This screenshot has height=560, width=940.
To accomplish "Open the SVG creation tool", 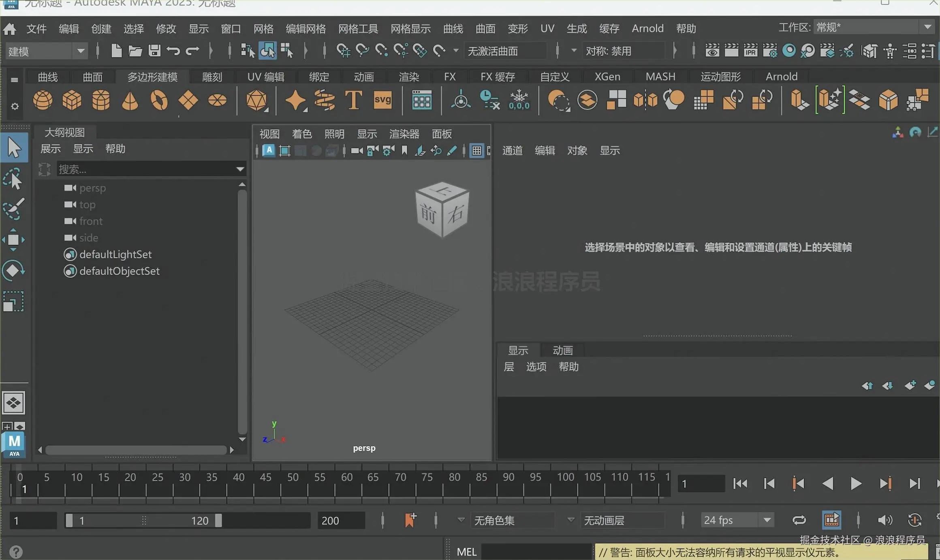I will pos(382,100).
